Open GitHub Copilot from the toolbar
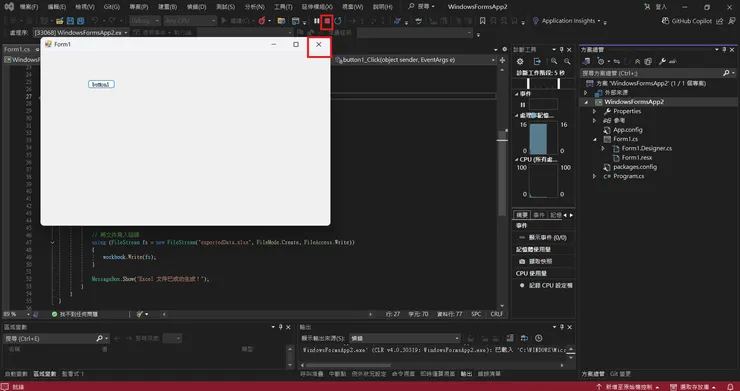 [x=687, y=21]
